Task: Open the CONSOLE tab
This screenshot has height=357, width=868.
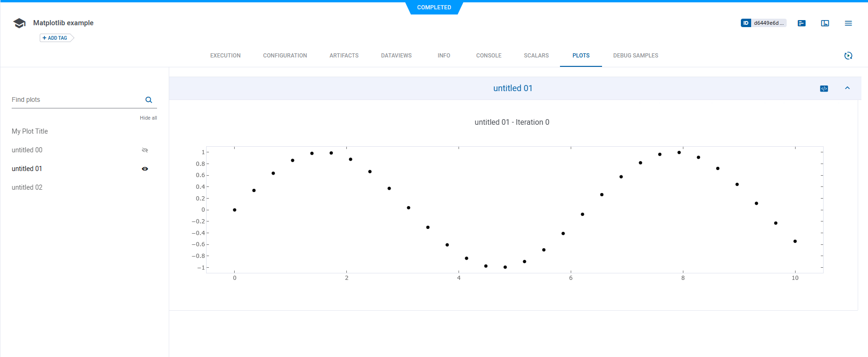Action: [488, 56]
